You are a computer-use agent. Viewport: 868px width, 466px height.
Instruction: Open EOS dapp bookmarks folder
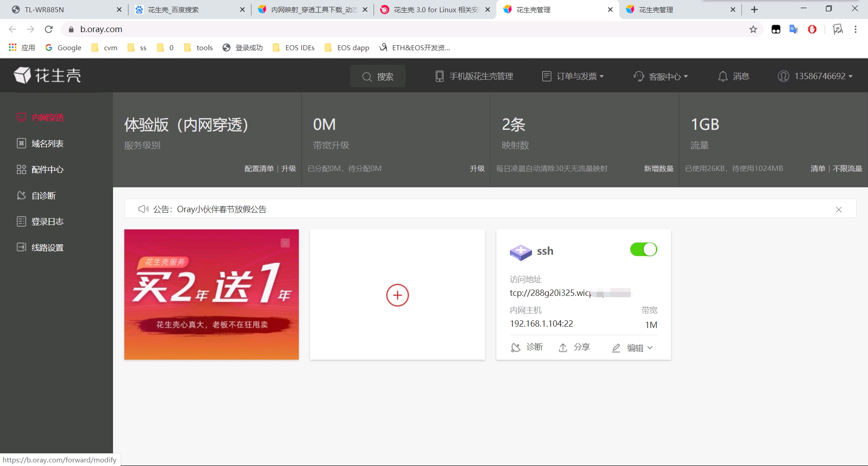(347, 48)
